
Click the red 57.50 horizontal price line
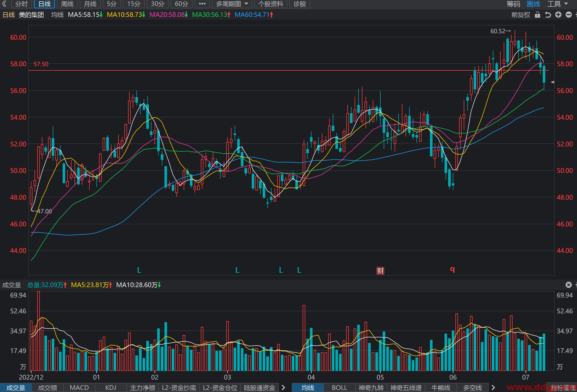tap(288, 70)
